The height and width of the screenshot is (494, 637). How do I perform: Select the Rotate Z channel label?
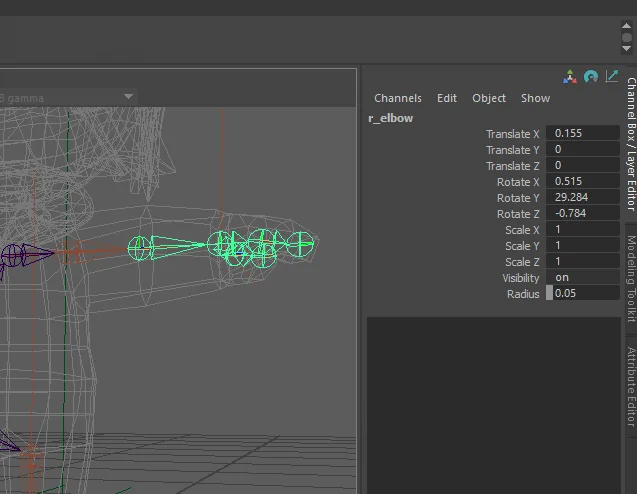click(518, 214)
